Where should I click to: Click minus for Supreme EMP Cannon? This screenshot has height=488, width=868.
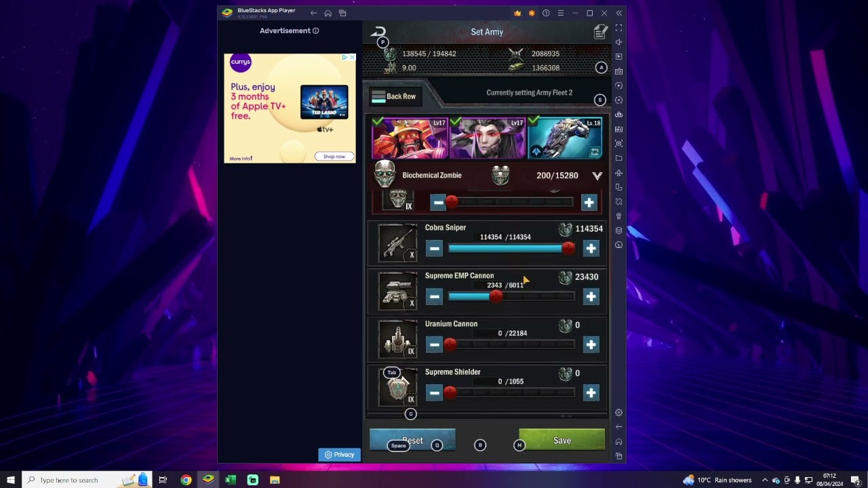[435, 297]
